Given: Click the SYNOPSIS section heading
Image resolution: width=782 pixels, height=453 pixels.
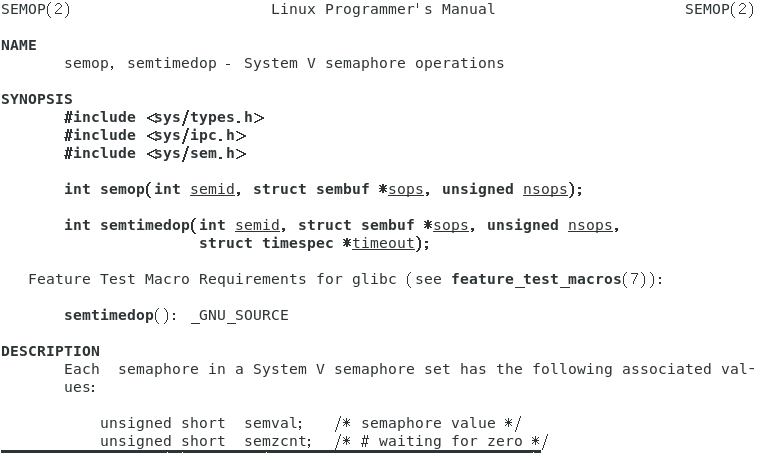Looking at the screenshot, I should click(37, 99).
